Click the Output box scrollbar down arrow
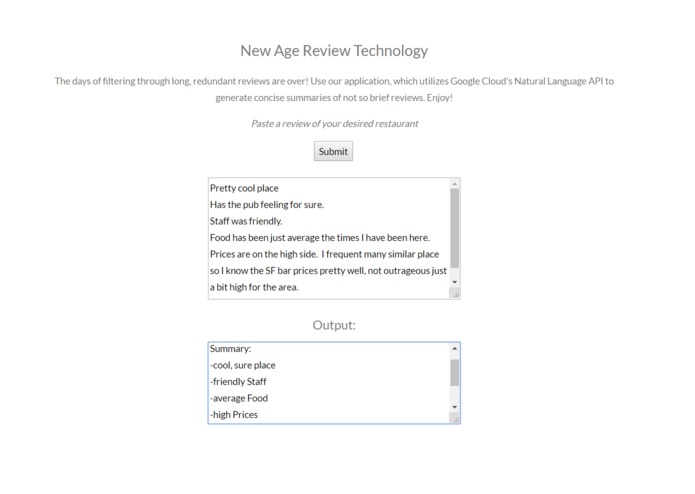 click(455, 407)
